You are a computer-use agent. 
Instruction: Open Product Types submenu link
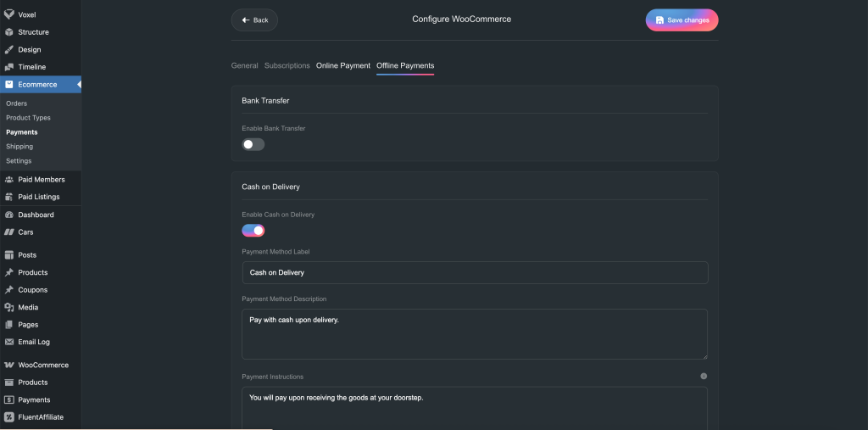28,118
